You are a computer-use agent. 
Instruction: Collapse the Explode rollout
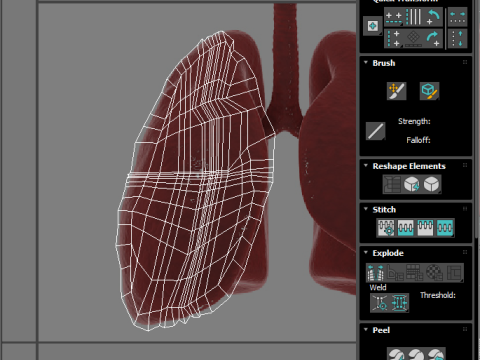366,253
